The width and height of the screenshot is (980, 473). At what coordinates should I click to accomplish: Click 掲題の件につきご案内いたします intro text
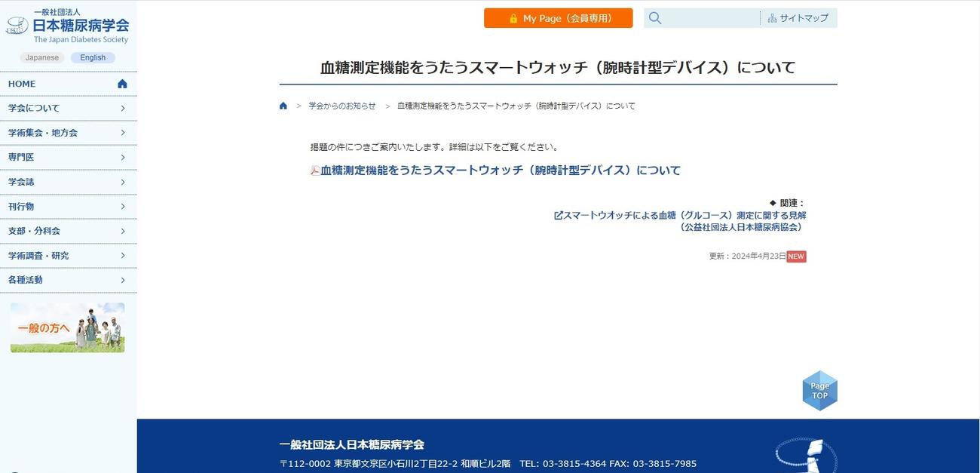point(434,147)
